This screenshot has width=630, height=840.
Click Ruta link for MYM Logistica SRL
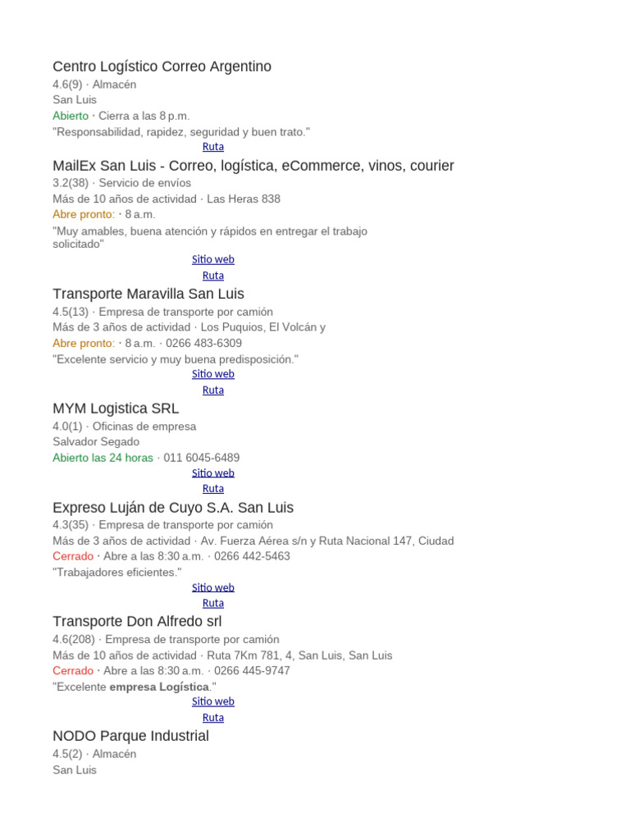click(212, 489)
